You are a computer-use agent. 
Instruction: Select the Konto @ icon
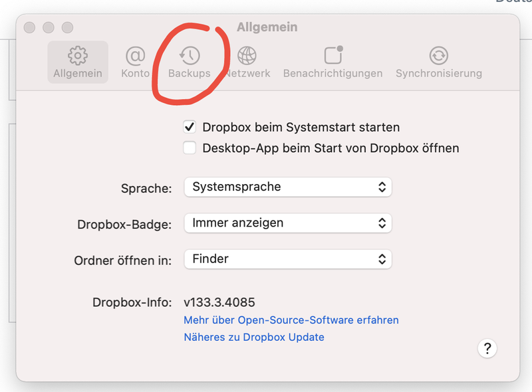(x=135, y=56)
